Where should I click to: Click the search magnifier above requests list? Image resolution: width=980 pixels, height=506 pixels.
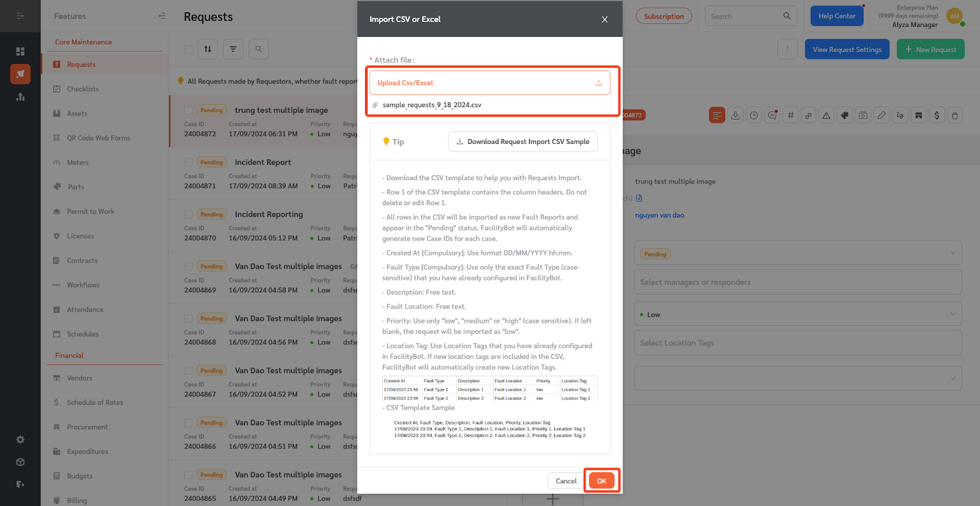point(258,49)
